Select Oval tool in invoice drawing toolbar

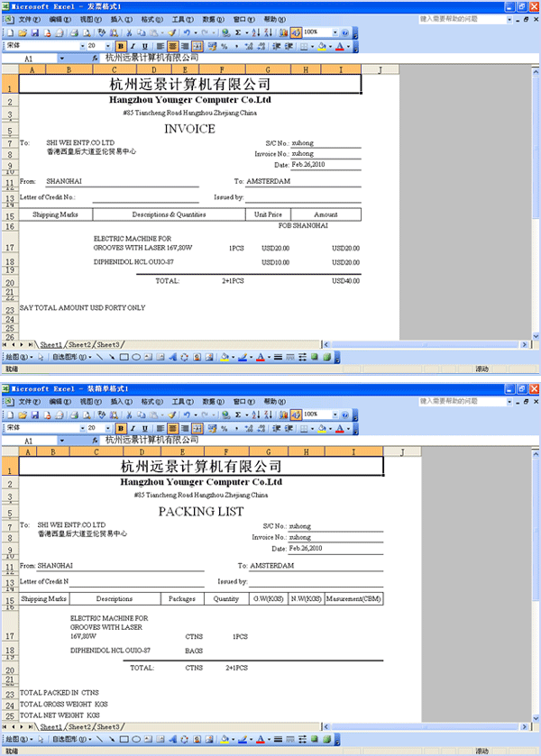(x=136, y=357)
